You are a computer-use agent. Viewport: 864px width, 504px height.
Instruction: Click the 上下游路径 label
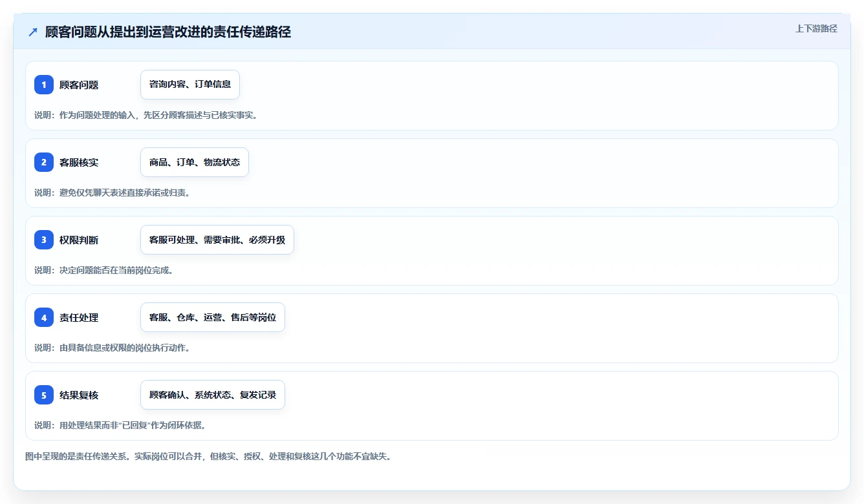click(816, 28)
